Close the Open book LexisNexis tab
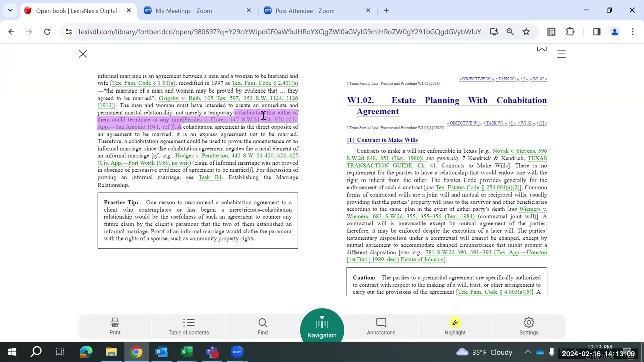The image size is (644, 362). click(x=129, y=10)
